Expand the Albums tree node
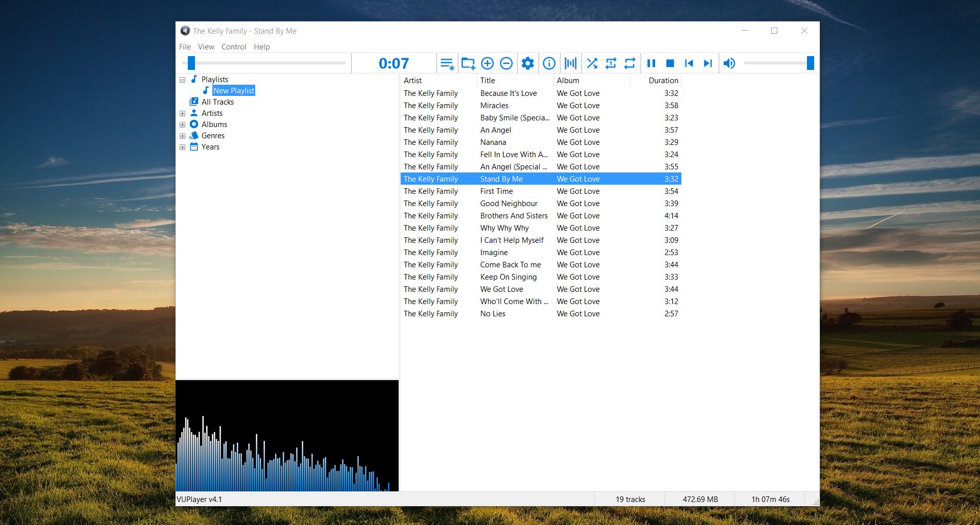Screen dimensions: 980x525 183,124
